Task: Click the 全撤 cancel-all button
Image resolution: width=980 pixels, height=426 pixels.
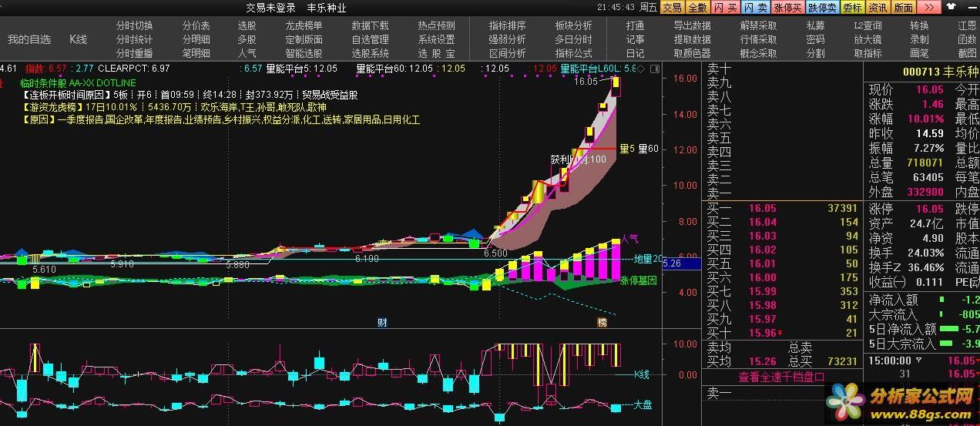Action: tap(697, 7)
